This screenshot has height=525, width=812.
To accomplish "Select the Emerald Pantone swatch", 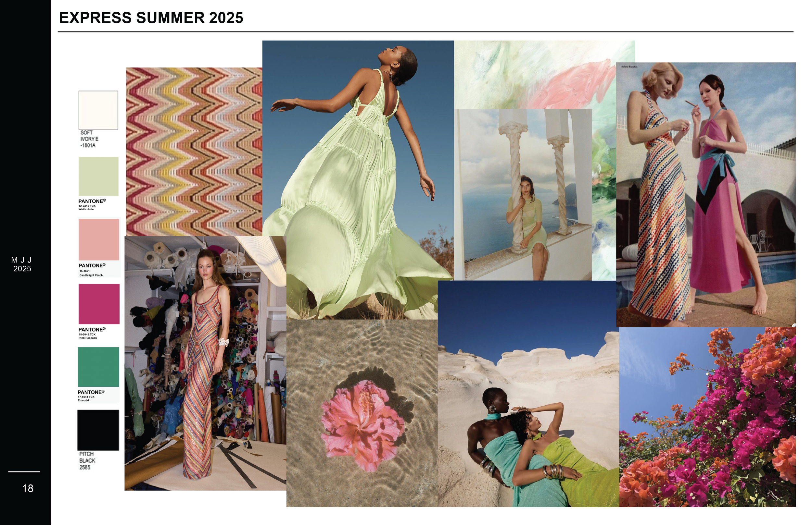I will click(x=98, y=367).
